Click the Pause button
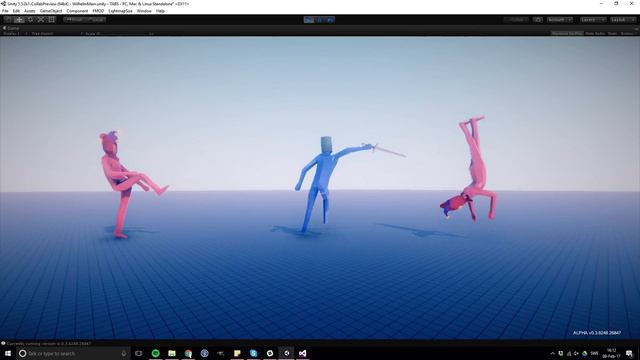This screenshot has width=640, height=360. pos(320,20)
